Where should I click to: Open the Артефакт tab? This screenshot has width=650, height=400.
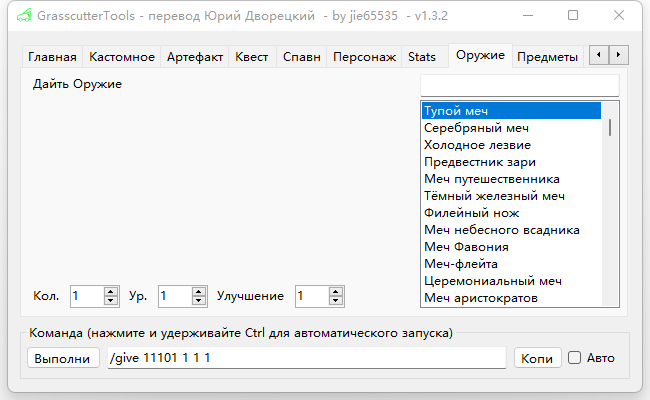(x=195, y=57)
